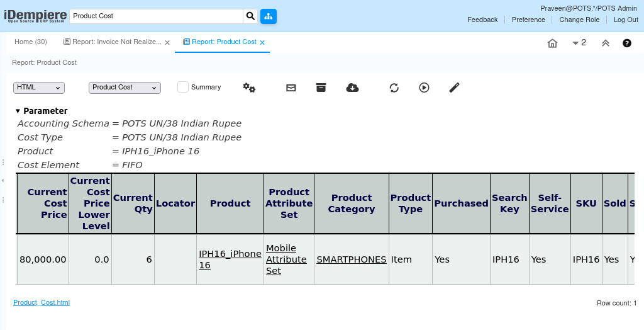Image resolution: width=644 pixels, height=330 pixels.
Task: Click the iDempiere logo
Action: coord(35,16)
